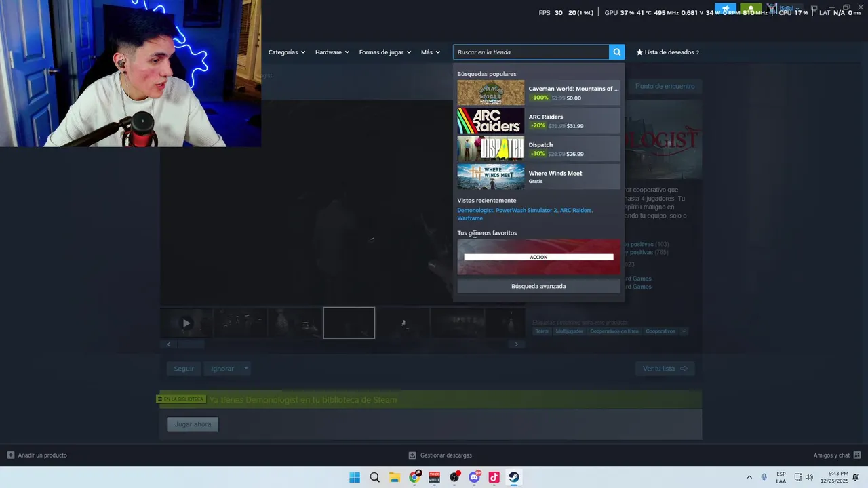Select the Where Winds Meet search result
Viewport: 868px width, 488px height.
538,177
